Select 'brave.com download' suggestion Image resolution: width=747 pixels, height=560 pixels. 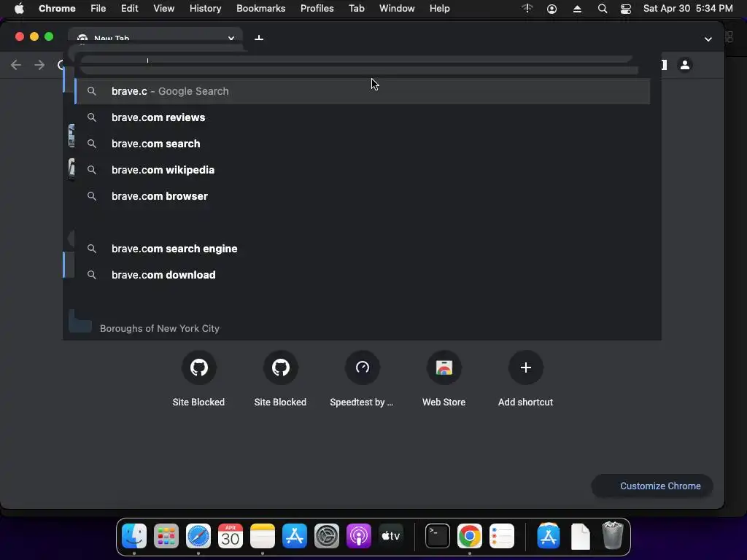pyautogui.click(x=363, y=275)
